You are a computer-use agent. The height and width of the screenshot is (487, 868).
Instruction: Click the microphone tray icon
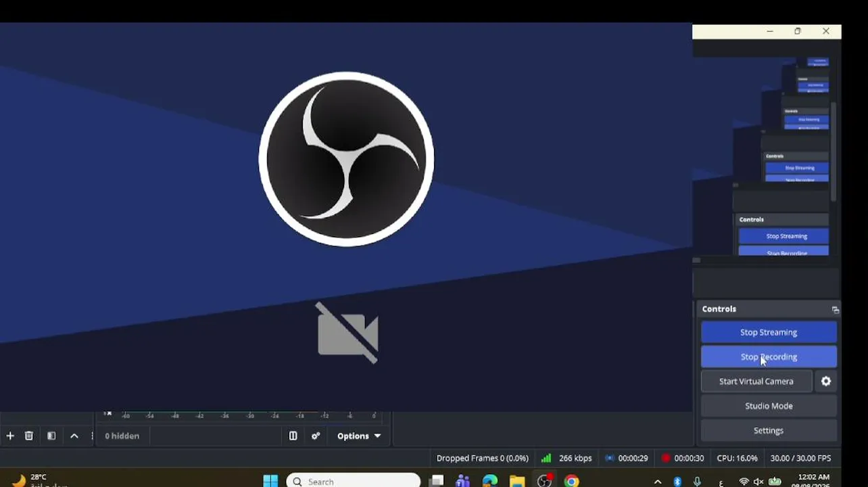(x=697, y=482)
